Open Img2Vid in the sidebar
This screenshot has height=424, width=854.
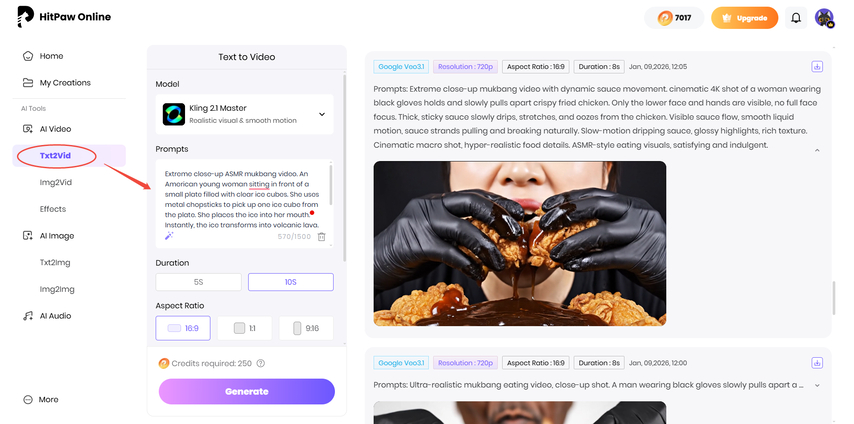(x=56, y=183)
